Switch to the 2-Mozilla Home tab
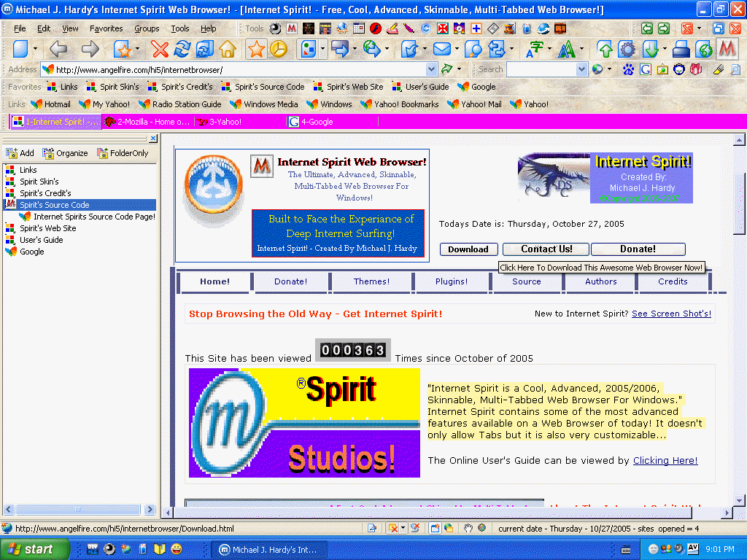 point(150,122)
